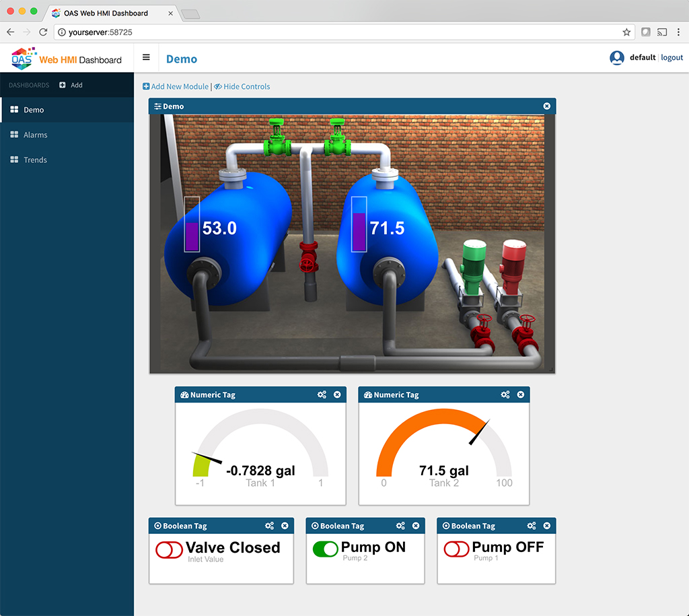Switch on Pump 1 toggle
Screen dimensions: 689x616
456,549
